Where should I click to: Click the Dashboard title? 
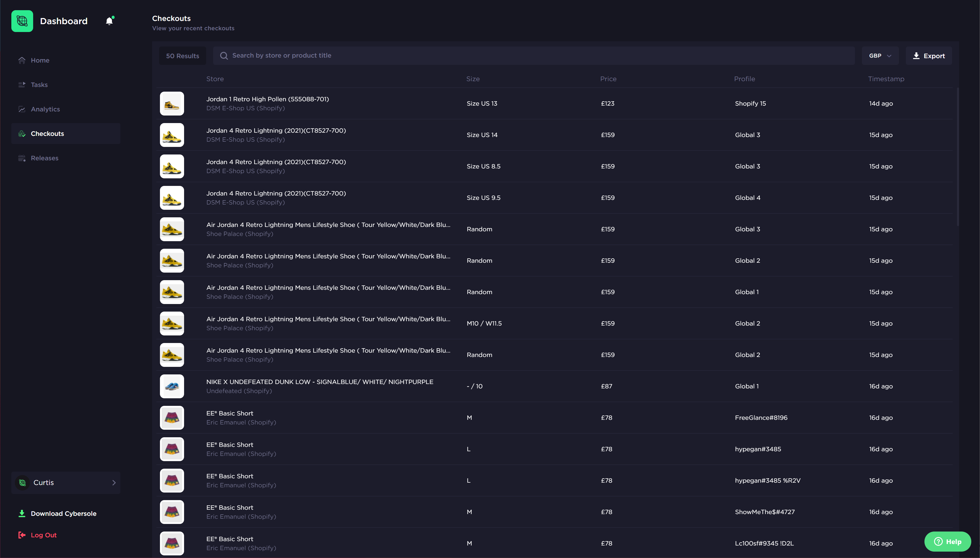pos(64,21)
